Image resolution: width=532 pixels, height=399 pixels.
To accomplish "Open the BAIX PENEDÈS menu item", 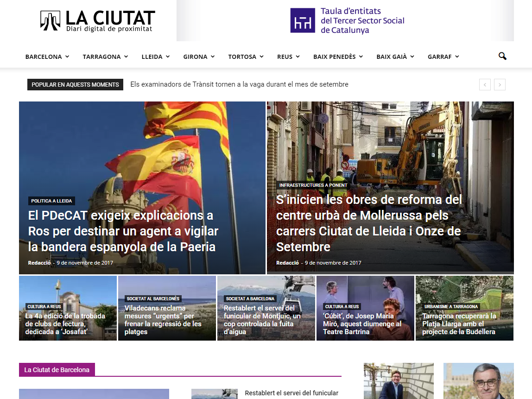I will [335, 57].
